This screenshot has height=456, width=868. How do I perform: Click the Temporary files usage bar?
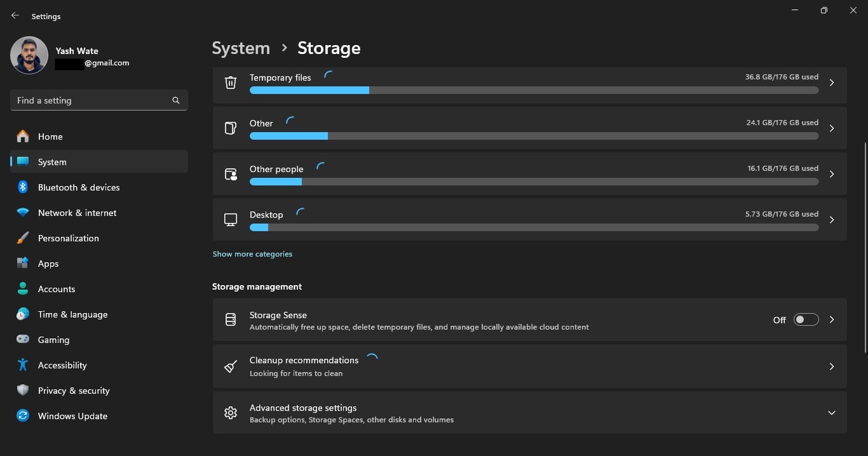[x=534, y=90]
